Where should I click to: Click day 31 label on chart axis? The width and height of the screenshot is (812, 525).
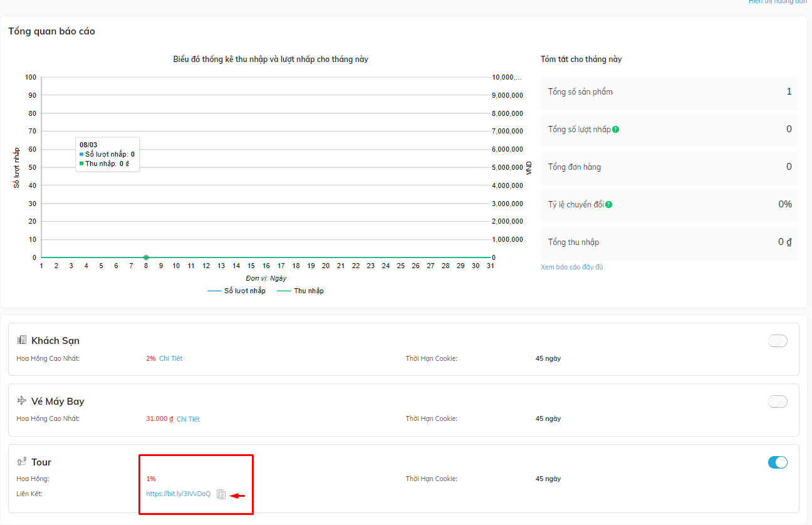pyautogui.click(x=490, y=266)
